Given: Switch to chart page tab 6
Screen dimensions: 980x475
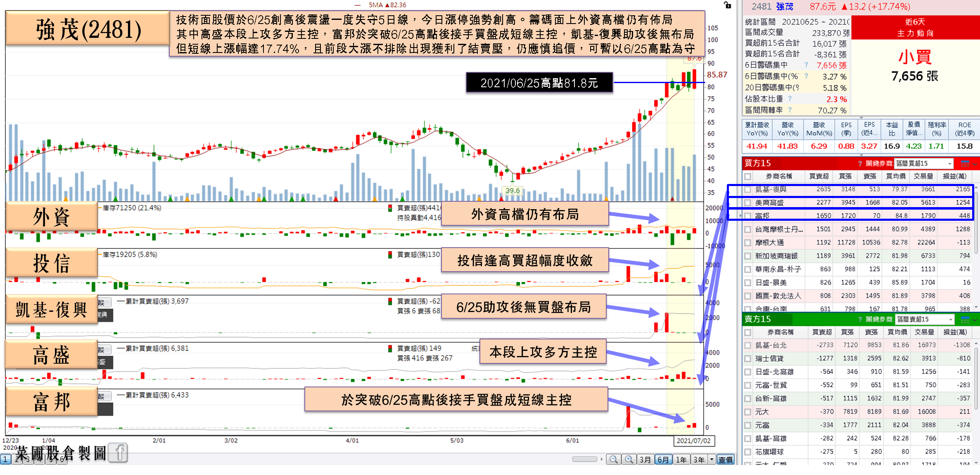Looking at the screenshot, I should [x=62, y=459].
